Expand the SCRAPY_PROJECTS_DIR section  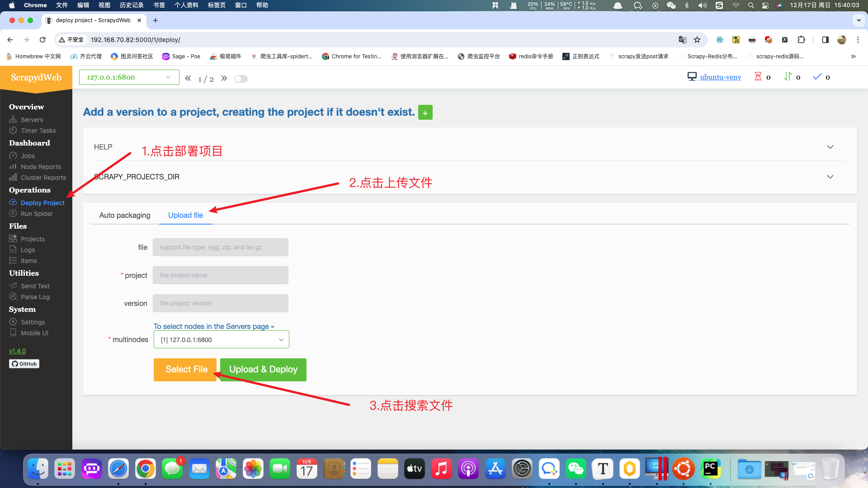click(x=470, y=177)
